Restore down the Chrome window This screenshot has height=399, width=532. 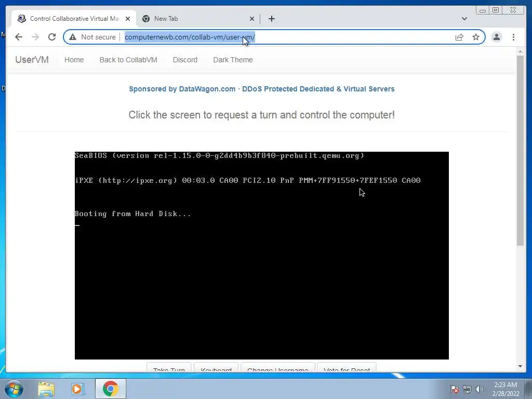tap(496, 10)
